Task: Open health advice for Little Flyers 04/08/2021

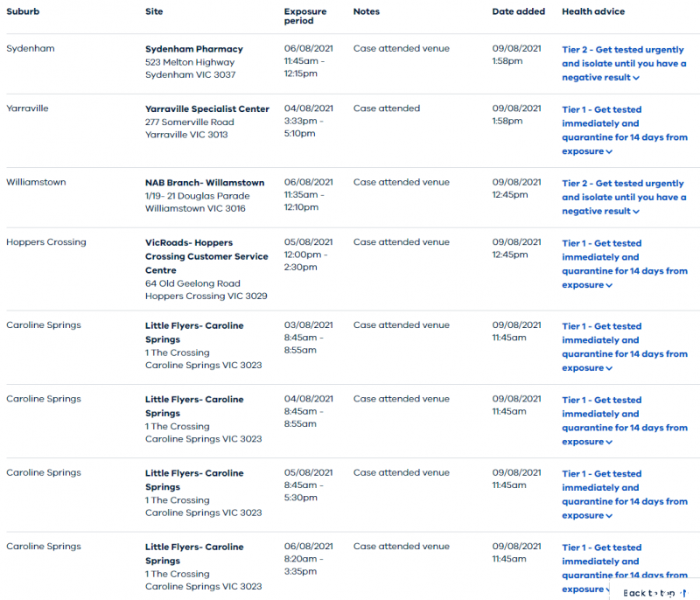Action: 609,442
